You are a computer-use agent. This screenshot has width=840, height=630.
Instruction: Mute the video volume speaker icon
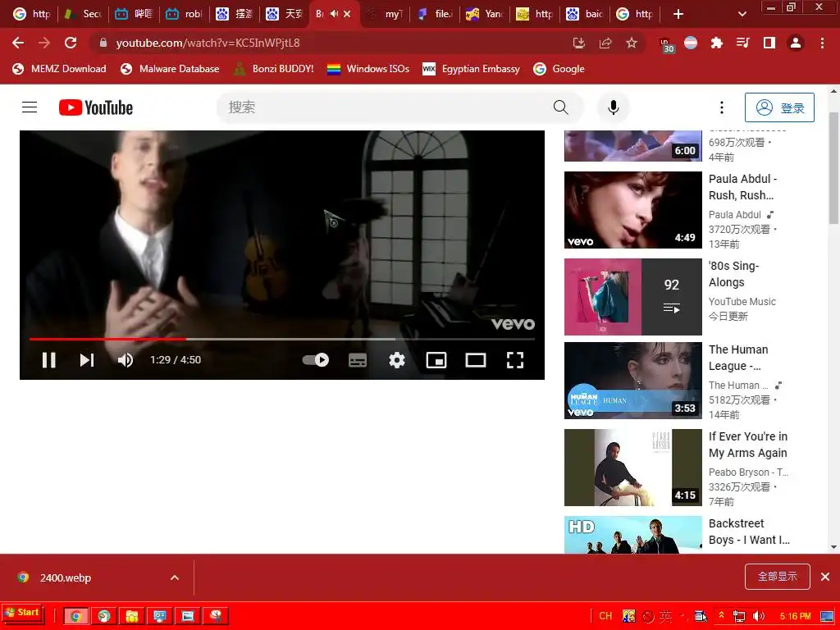click(x=125, y=360)
